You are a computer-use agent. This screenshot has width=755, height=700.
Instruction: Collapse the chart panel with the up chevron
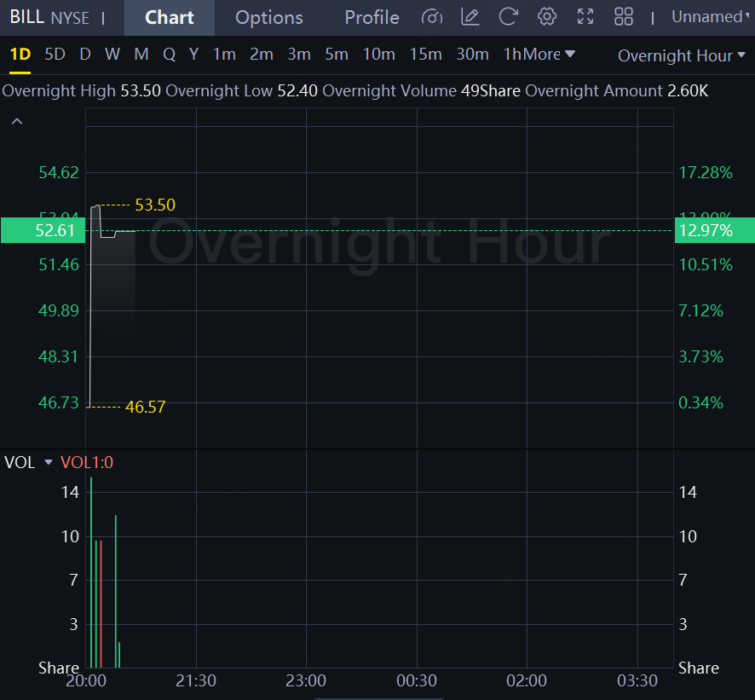pyautogui.click(x=17, y=122)
